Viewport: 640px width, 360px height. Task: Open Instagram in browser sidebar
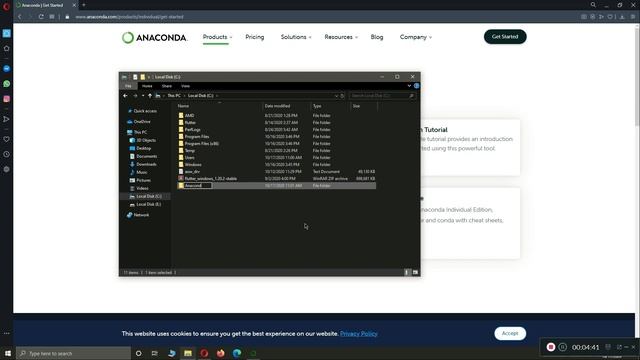point(7,99)
